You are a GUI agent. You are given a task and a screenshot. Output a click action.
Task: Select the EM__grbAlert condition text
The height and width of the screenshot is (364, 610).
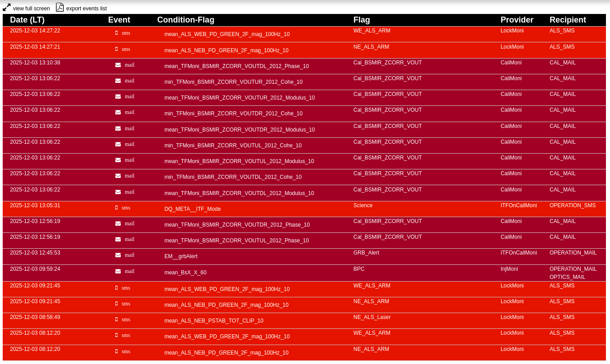[x=181, y=256]
